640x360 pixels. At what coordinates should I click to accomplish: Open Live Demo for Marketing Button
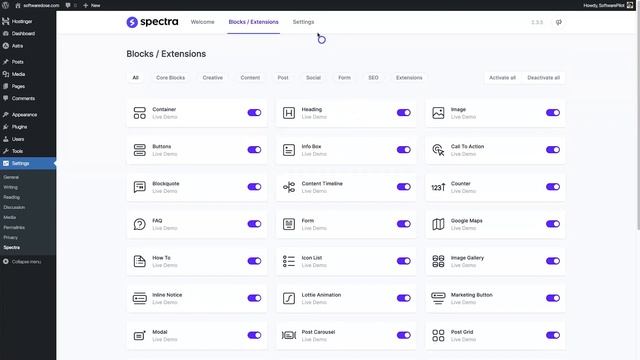464,303
